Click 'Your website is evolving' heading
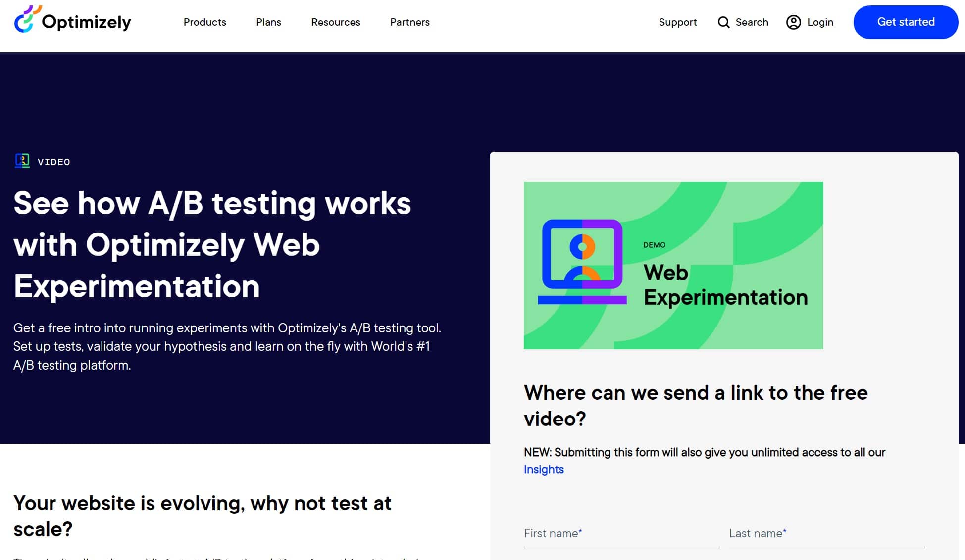The width and height of the screenshot is (965, 560). click(x=202, y=515)
